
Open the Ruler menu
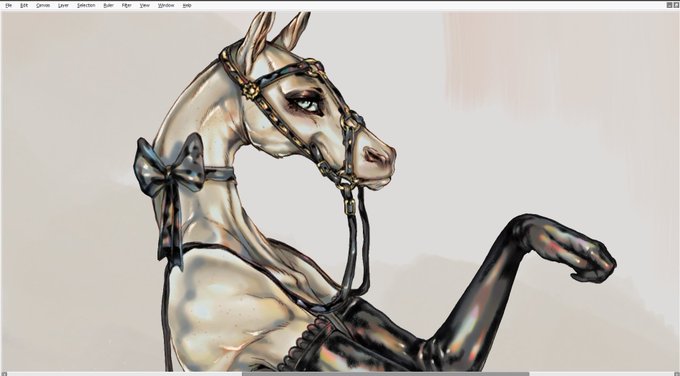click(108, 5)
